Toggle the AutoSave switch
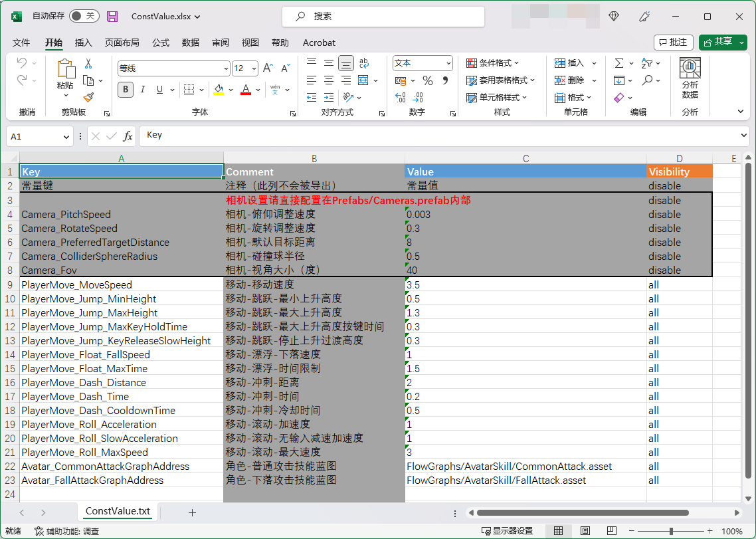This screenshot has width=756, height=539. click(x=84, y=16)
